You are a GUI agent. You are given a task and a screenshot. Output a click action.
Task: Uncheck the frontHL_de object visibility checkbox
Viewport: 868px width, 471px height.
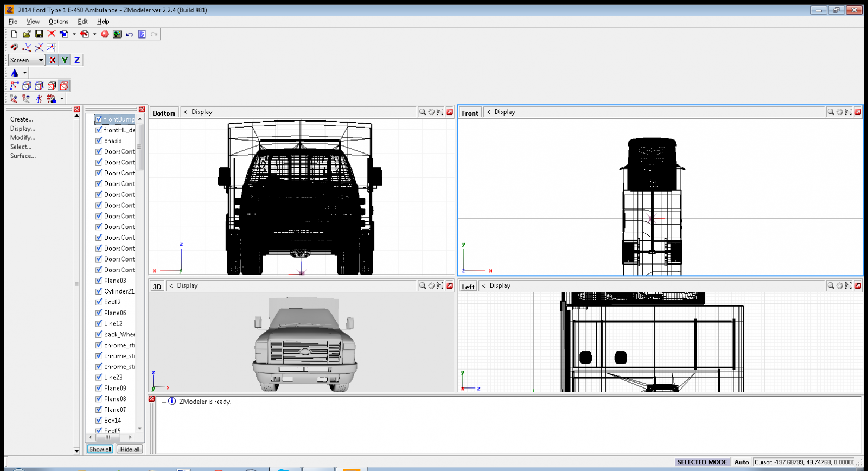(99, 130)
